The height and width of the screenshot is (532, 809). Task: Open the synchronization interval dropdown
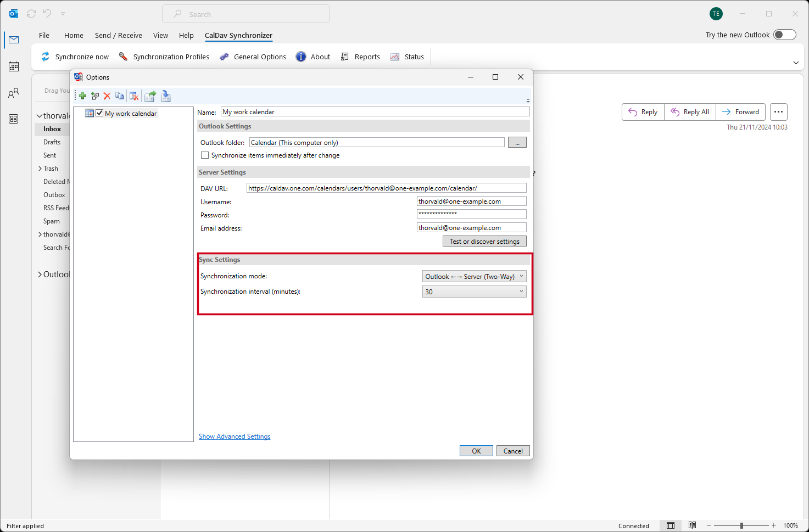(521, 292)
